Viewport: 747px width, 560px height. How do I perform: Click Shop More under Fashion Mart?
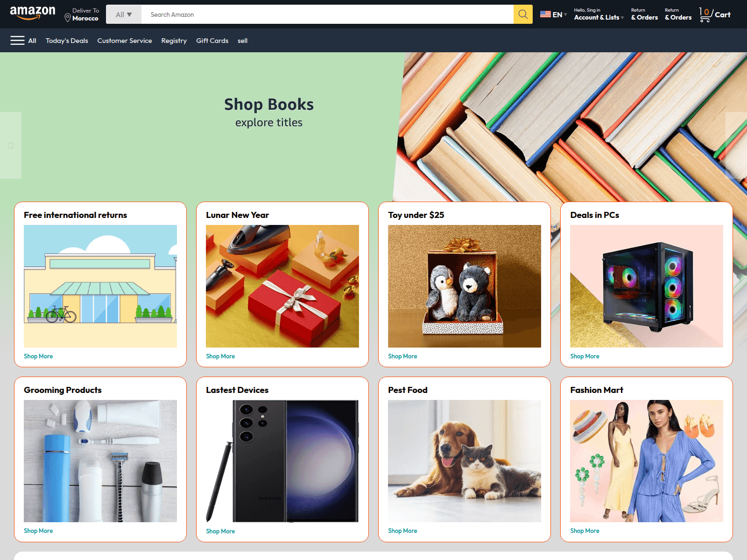(x=585, y=531)
